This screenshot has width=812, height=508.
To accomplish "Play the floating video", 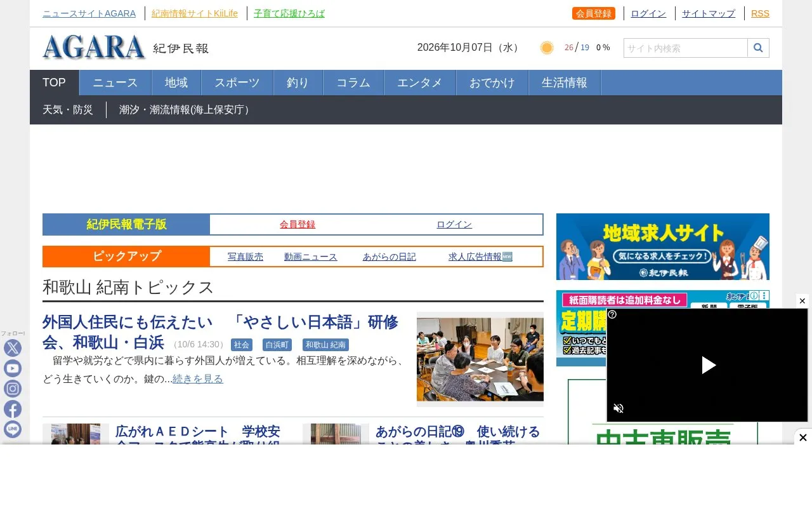I will tap(708, 365).
